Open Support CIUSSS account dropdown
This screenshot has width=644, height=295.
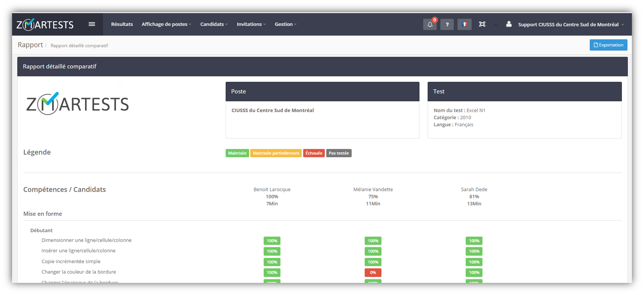coord(571,25)
